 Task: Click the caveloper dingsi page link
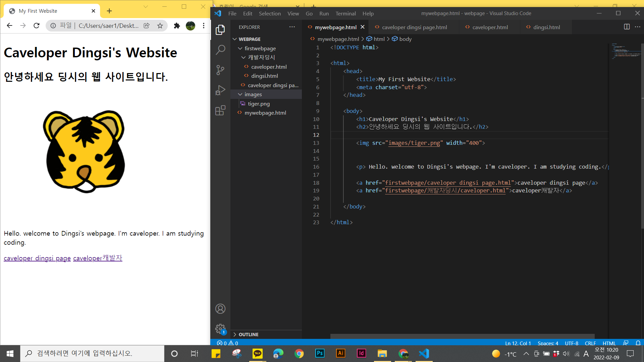[37, 258]
